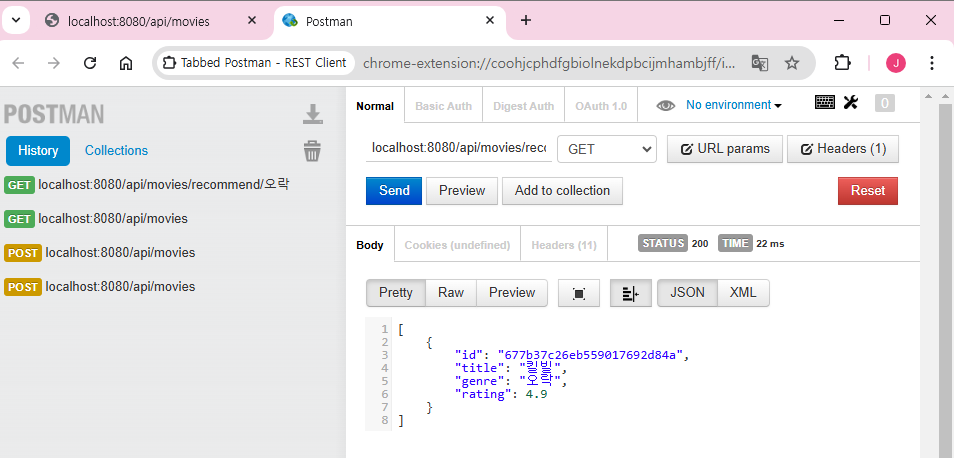The width and height of the screenshot is (954, 458).
Task: Select the Digest Auth tab
Action: tap(523, 106)
